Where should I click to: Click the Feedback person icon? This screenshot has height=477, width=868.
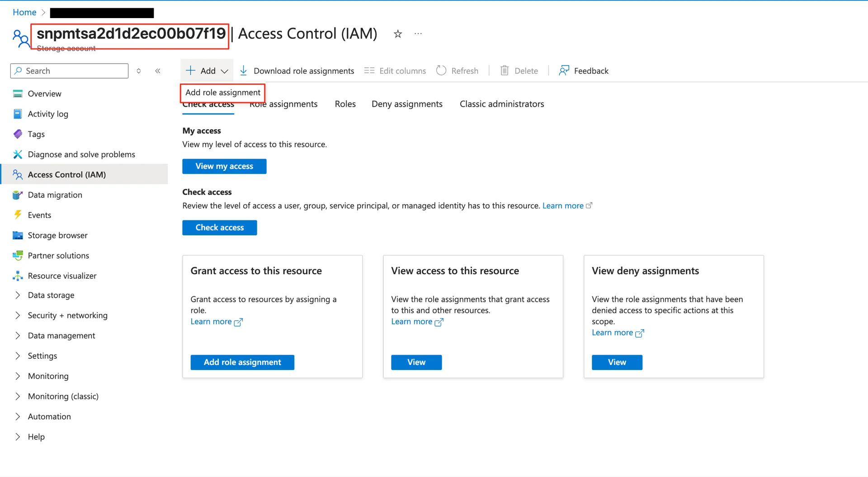564,70
